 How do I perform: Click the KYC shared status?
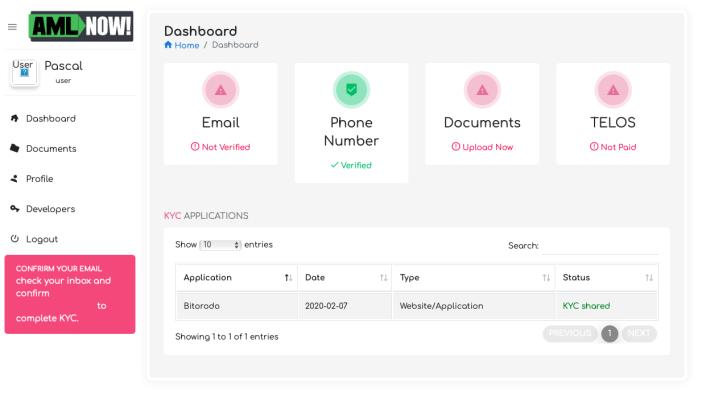(x=586, y=306)
